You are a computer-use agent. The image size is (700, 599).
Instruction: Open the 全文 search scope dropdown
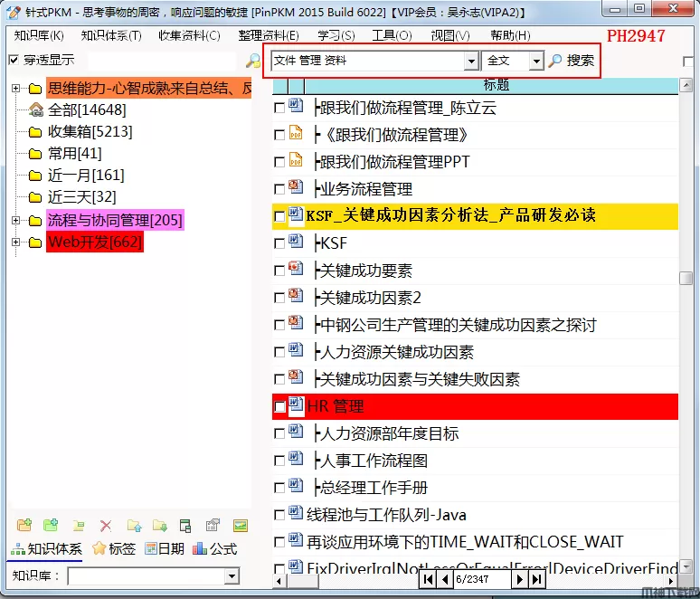click(536, 61)
